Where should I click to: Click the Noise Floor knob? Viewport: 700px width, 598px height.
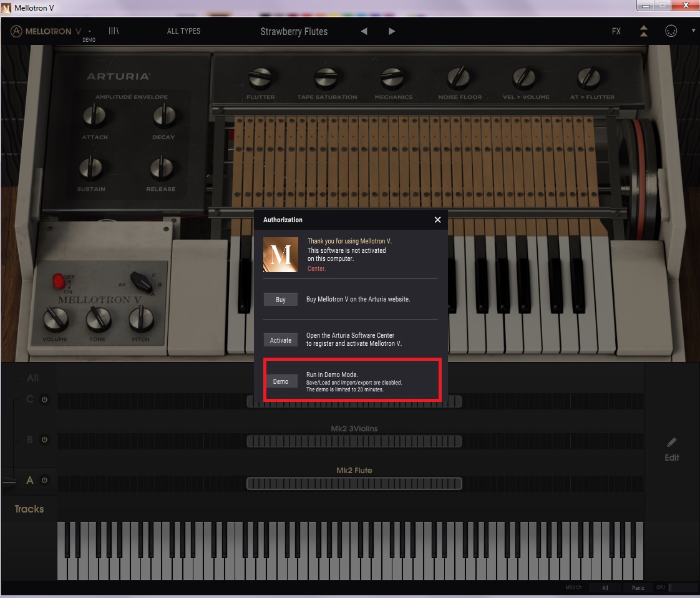tap(459, 77)
